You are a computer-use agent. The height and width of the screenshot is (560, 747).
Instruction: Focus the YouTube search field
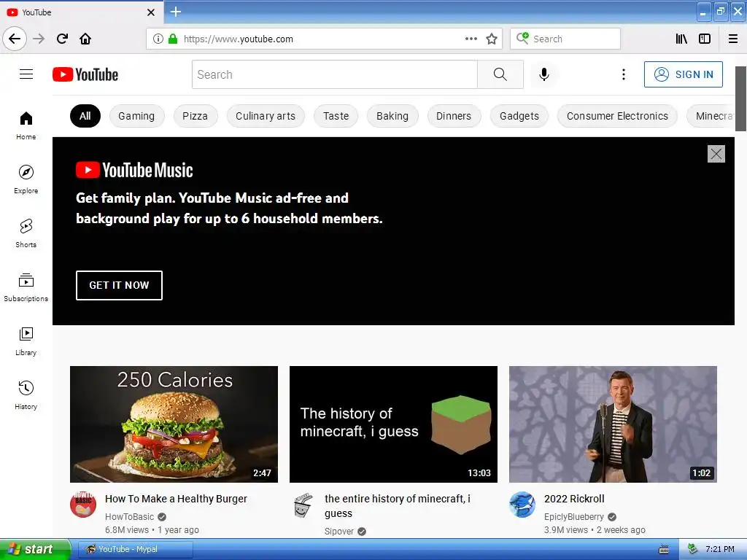(334, 74)
